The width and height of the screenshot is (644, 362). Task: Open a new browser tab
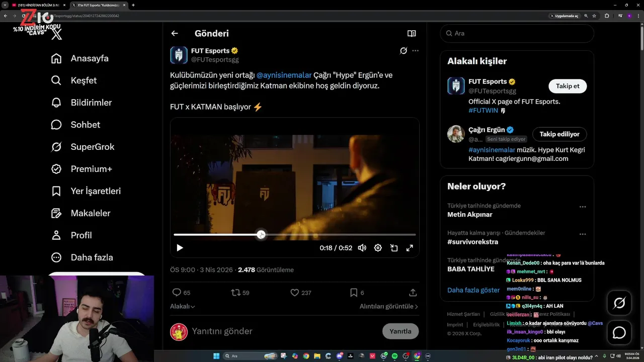pos(133,5)
